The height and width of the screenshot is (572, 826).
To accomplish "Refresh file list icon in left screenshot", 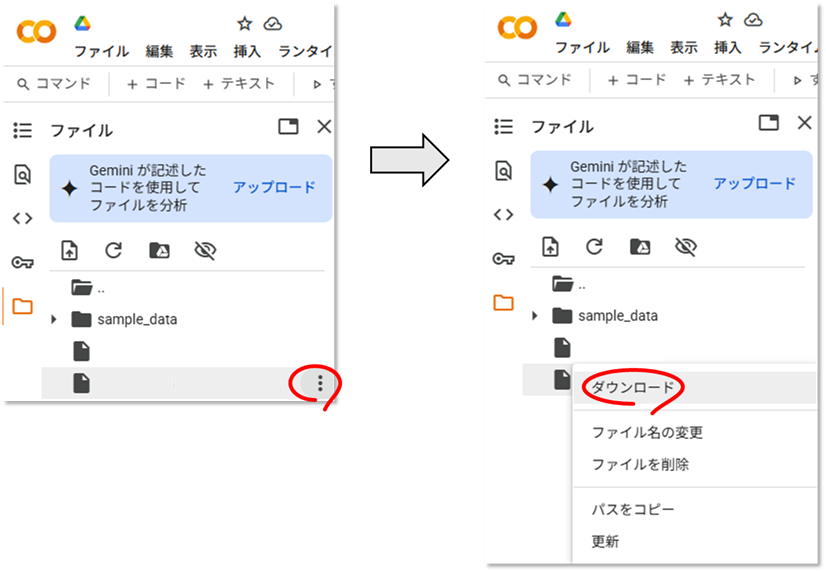I will point(114,250).
